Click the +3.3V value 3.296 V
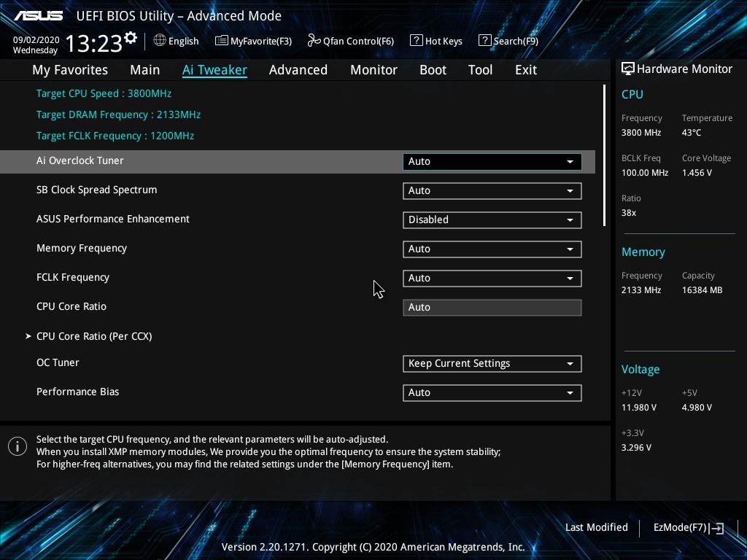This screenshot has width=747, height=560. (636, 448)
